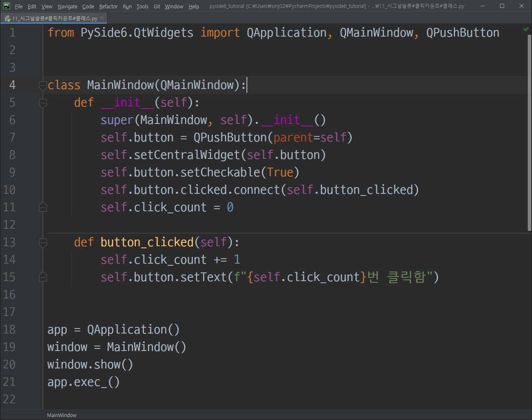Viewport: 532px width, 420px height.
Task: Click setCheckable on line 9
Action: [220, 172]
